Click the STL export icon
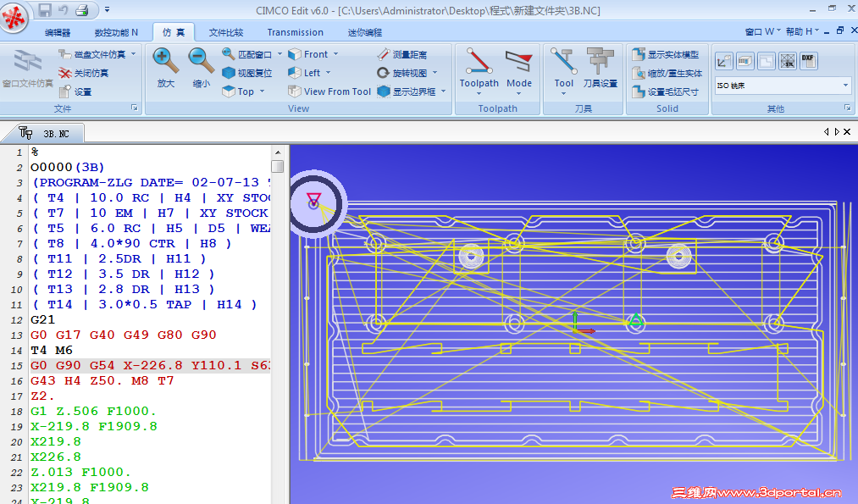 788,61
